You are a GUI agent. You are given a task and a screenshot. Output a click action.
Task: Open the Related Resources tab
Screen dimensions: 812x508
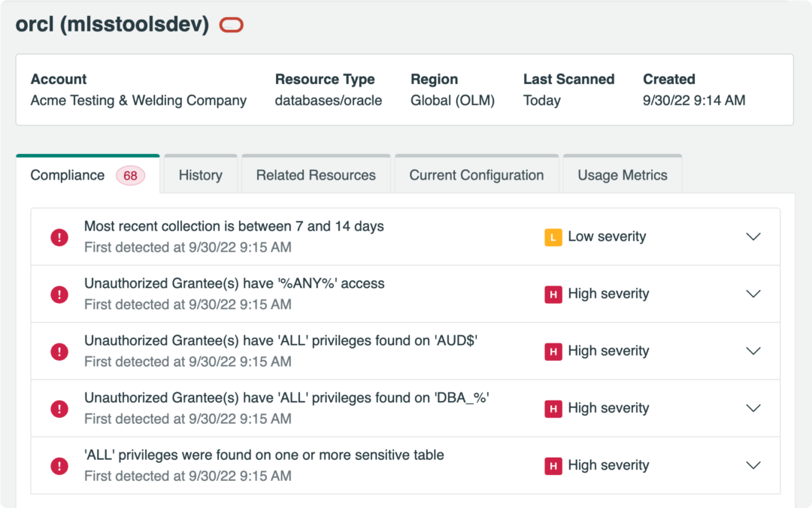316,174
